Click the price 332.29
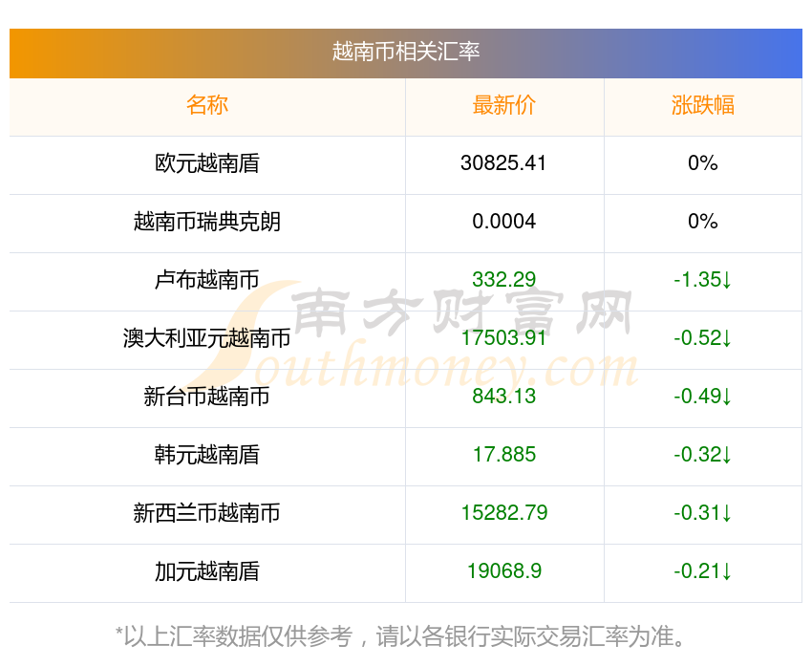812x666 pixels. coord(503,280)
